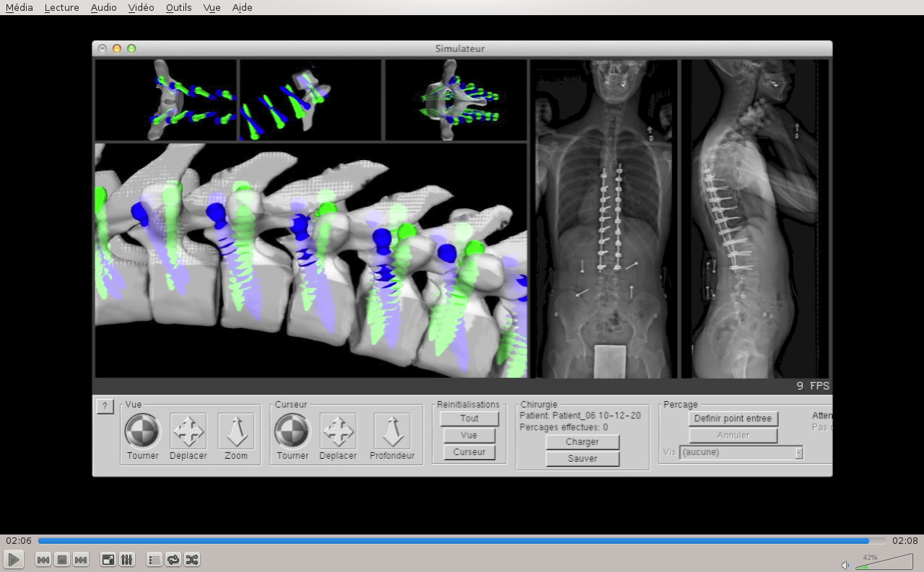
Task: Click the Profondeur depth icon
Action: click(x=392, y=431)
